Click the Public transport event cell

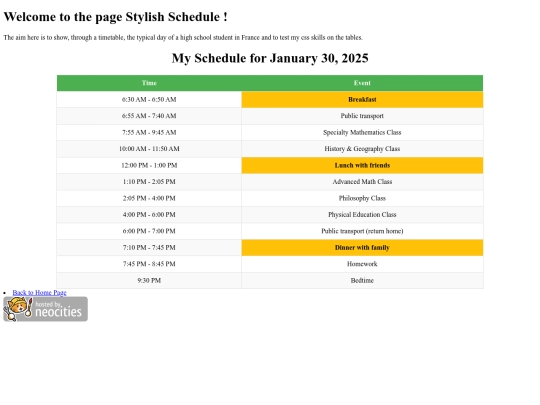[362, 116]
